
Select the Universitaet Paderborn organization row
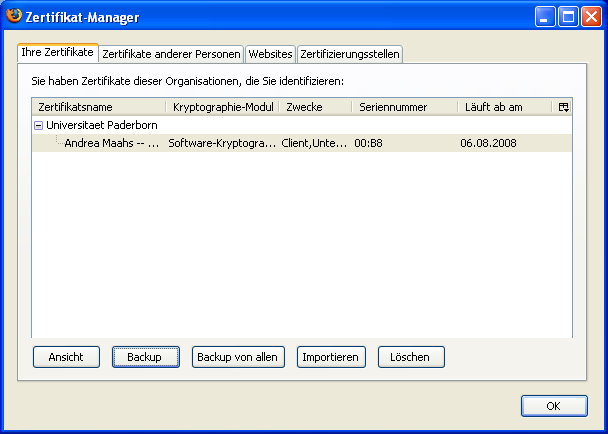point(104,126)
